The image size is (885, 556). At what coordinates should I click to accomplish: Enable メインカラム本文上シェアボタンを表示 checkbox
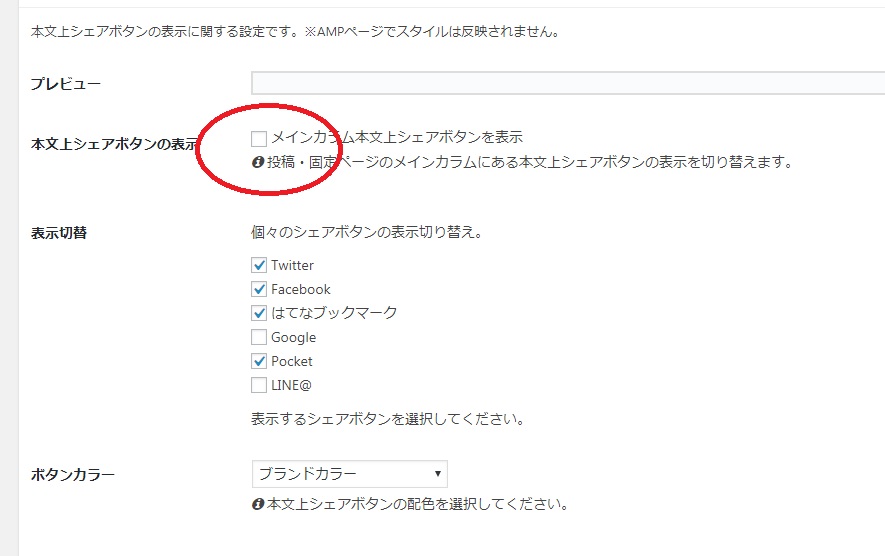click(259, 138)
